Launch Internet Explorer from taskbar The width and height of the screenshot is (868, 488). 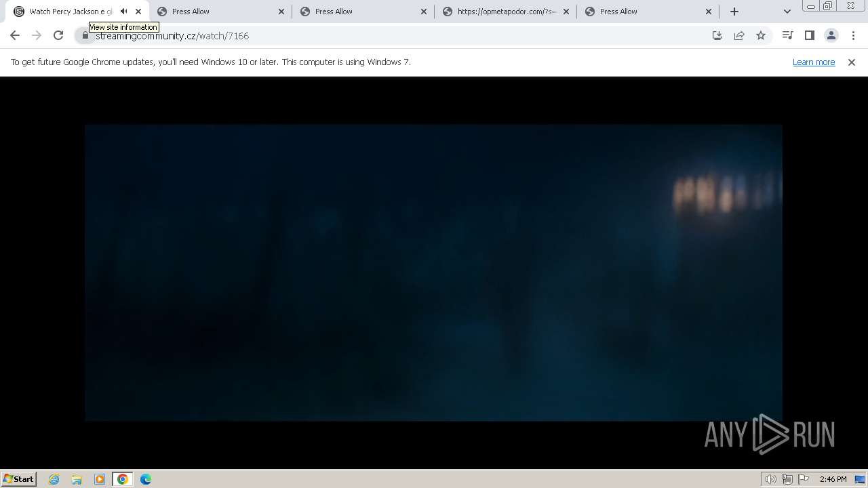54,479
